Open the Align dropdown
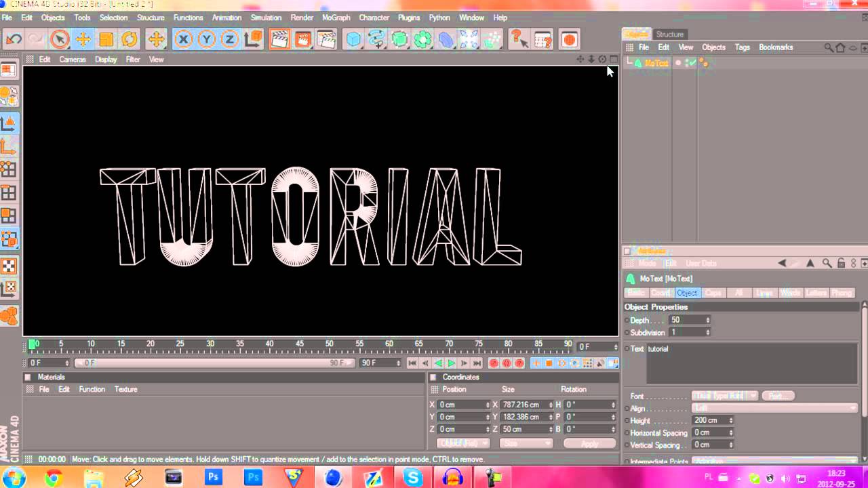The image size is (868, 488). 774,408
